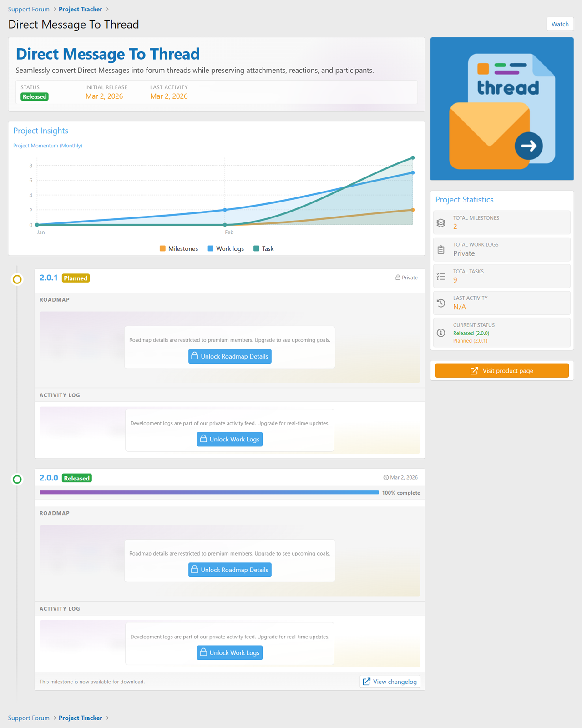
Task: Open the 2.0.0 milestone title link
Action: coord(49,478)
